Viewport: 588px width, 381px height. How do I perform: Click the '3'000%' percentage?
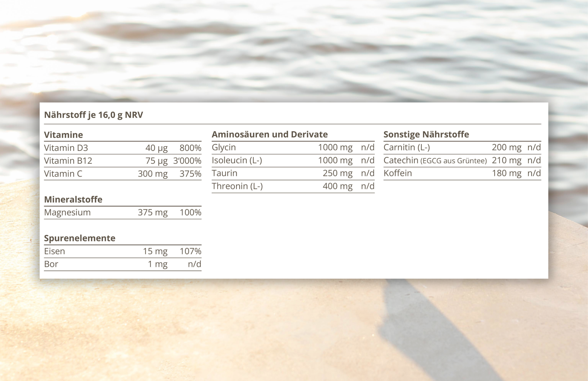(x=187, y=161)
